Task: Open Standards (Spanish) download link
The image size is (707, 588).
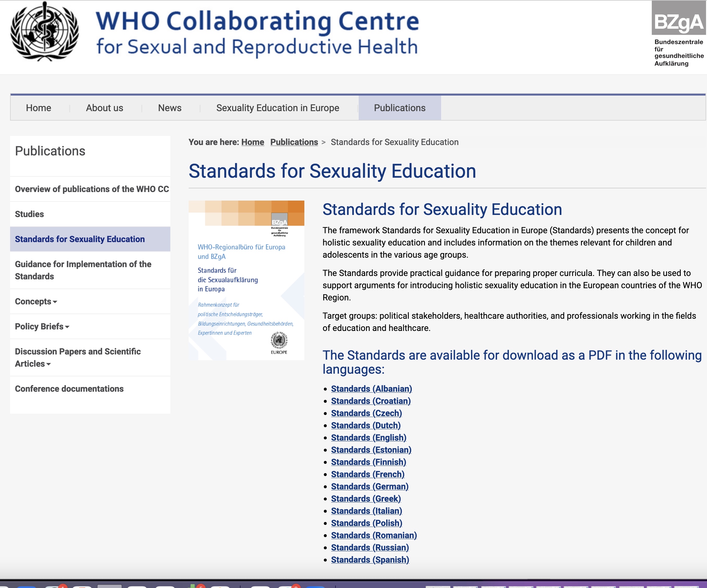Action: 370,560
